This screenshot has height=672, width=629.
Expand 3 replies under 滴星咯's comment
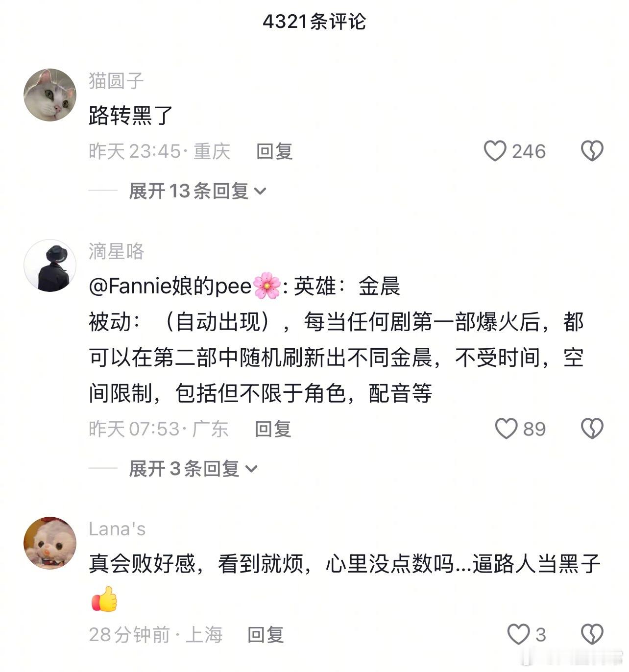[x=193, y=469]
